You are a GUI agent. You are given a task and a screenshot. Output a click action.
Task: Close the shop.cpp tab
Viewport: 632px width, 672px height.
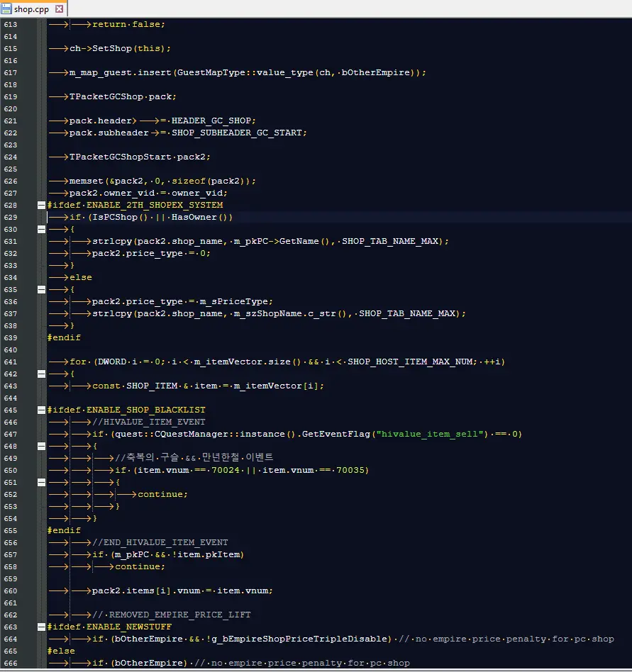(x=59, y=9)
